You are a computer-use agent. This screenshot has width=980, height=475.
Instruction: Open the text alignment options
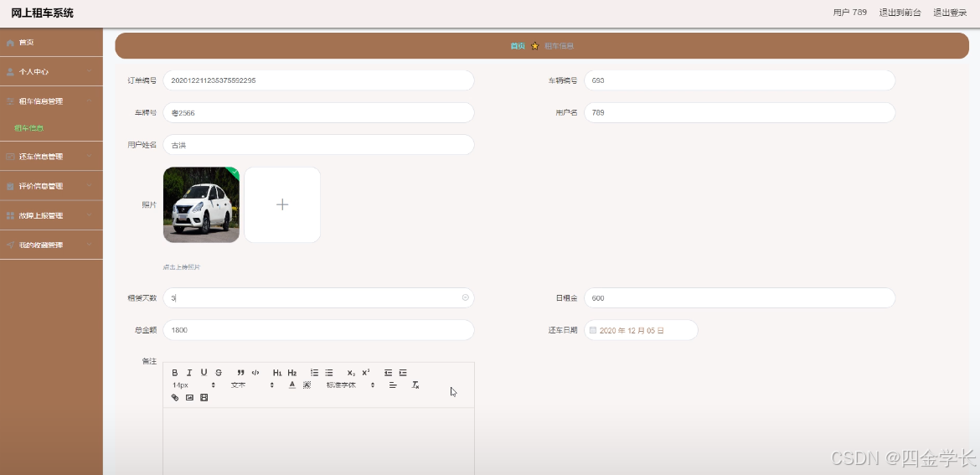coord(393,385)
